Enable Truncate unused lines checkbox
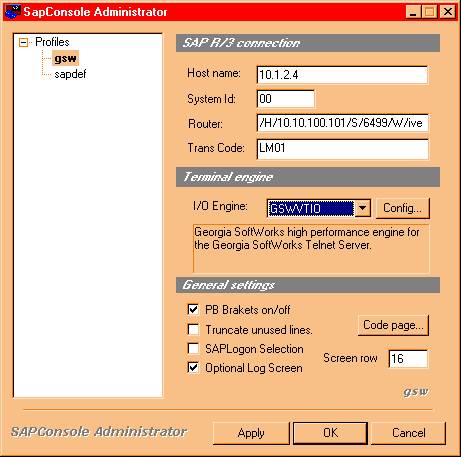461x457 pixels. click(193, 329)
